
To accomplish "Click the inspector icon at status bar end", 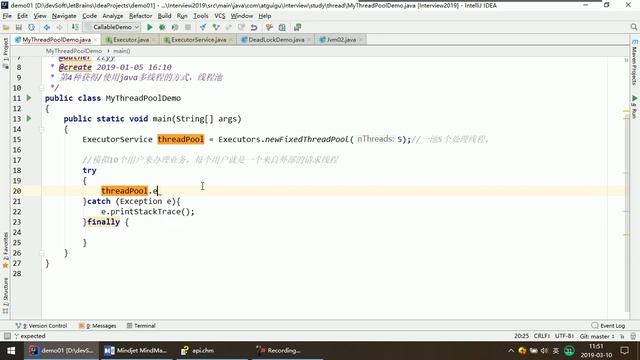I will [633, 336].
